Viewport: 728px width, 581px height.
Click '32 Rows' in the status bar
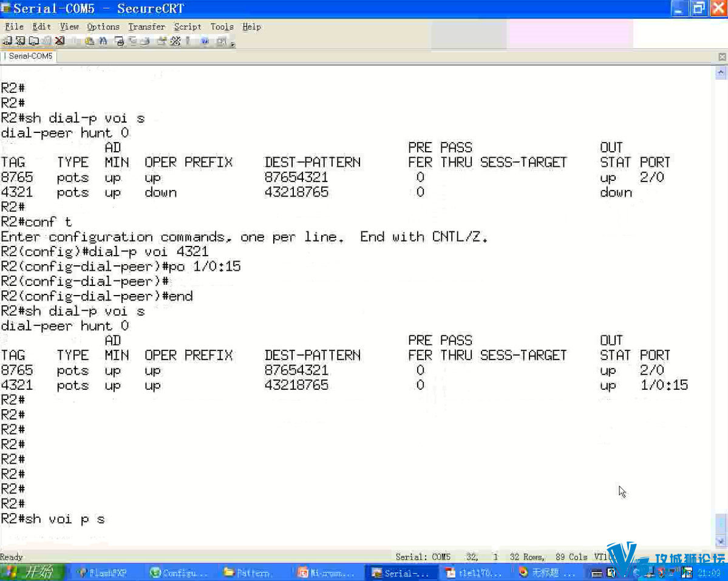(x=527, y=556)
